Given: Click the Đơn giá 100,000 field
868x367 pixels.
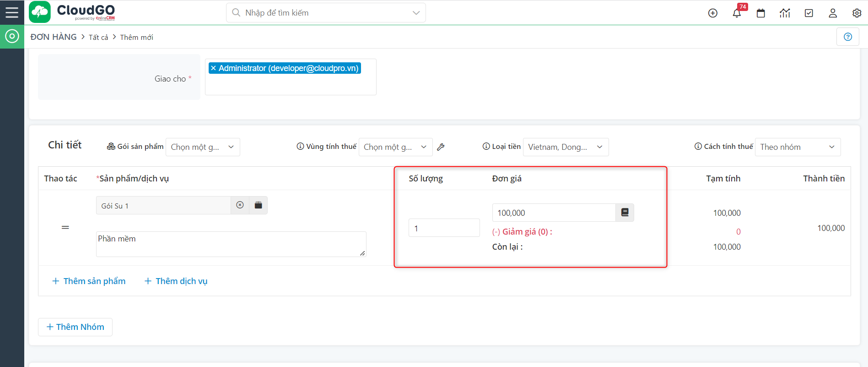Looking at the screenshot, I should (x=554, y=213).
